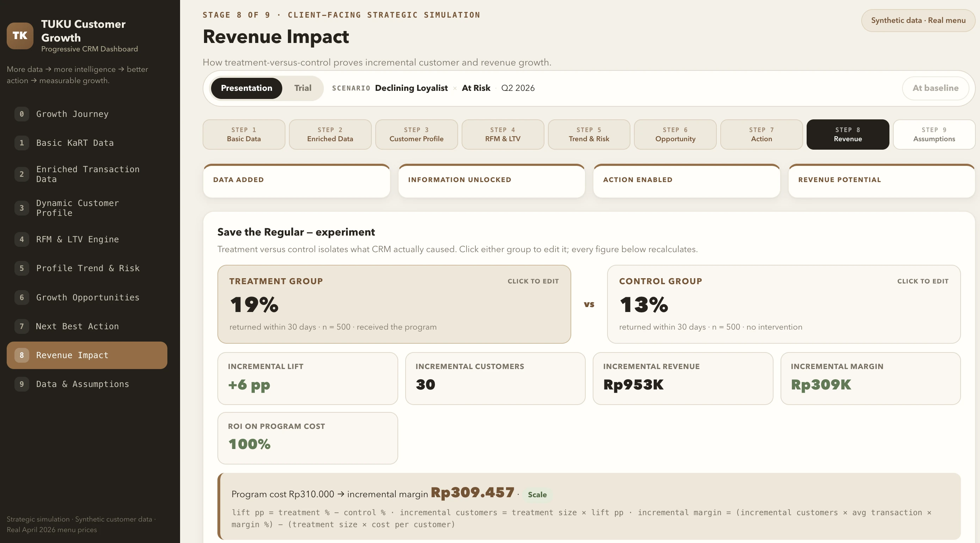Click the Rp309.457 incremental margin value
The width and height of the screenshot is (980, 543).
[x=472, y=493]
